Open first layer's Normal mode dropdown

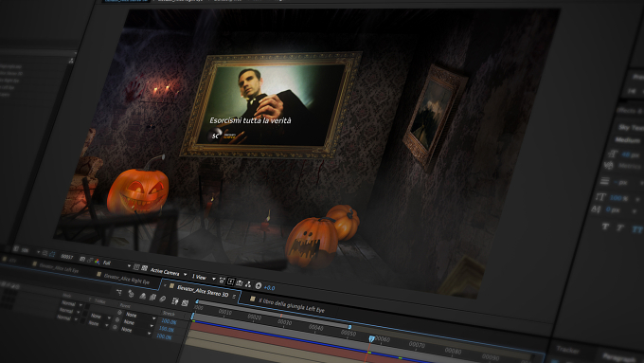tap(71, 304)
